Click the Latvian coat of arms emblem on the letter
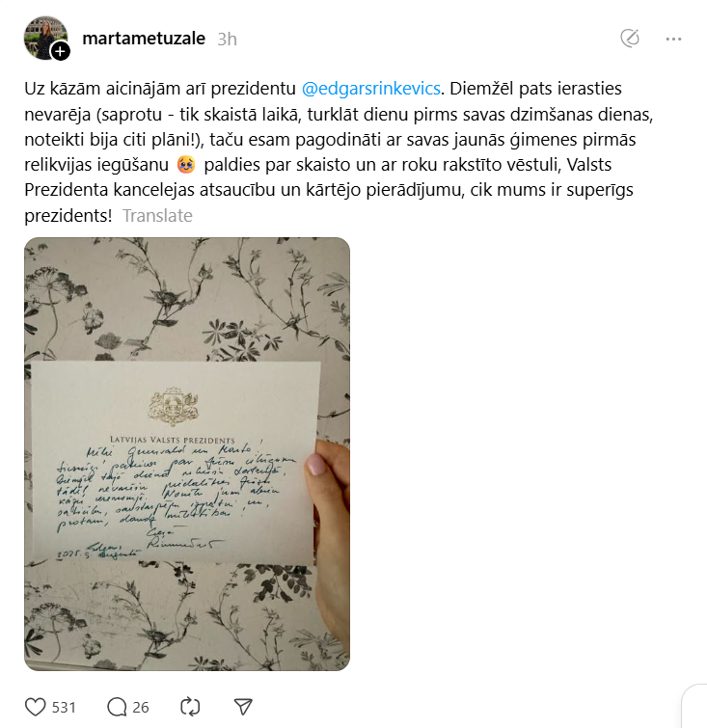Image resolution: width=707 pixels, height=728 pixels. [173, 407]
